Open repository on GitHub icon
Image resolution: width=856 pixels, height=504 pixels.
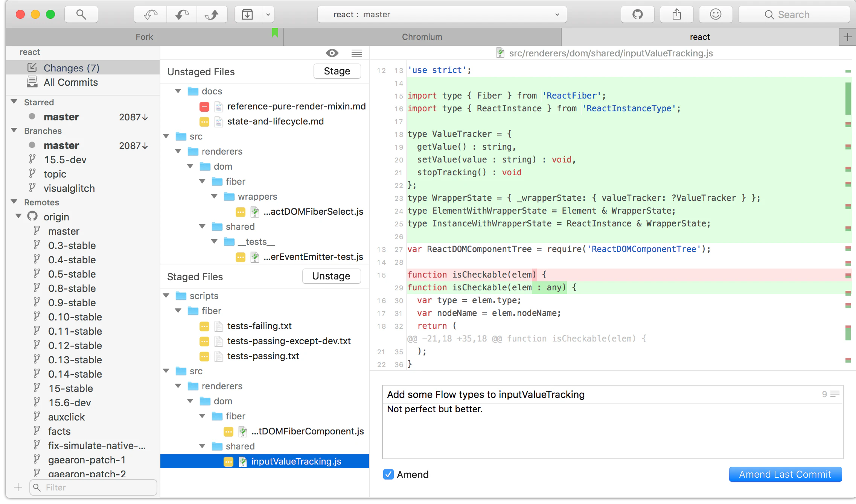coord(637,15)
